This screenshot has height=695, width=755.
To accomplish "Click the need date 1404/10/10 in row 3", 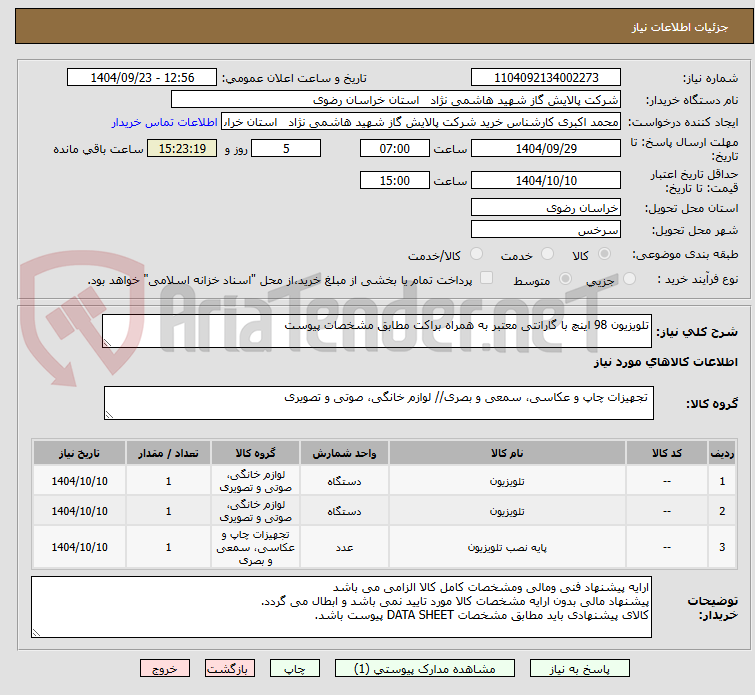I will pyautogui.click(x=79, y=547).
